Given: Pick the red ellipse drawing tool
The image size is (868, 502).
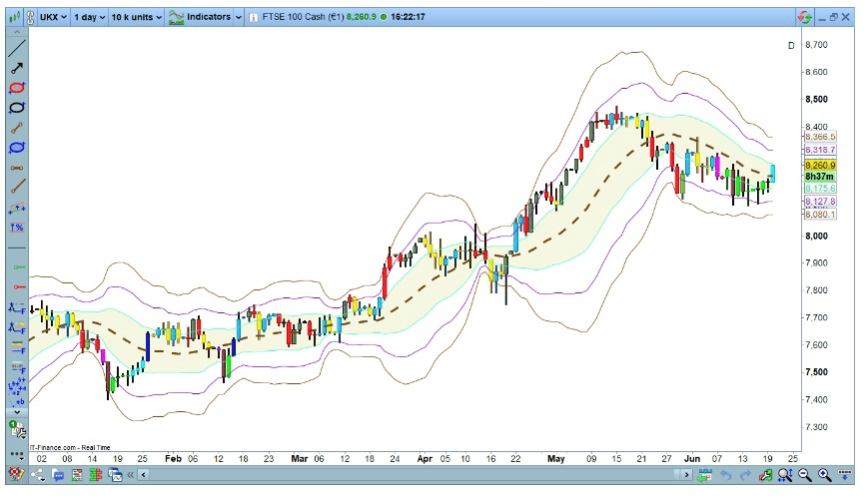Looking at the screenshot, I should [17, 88].
